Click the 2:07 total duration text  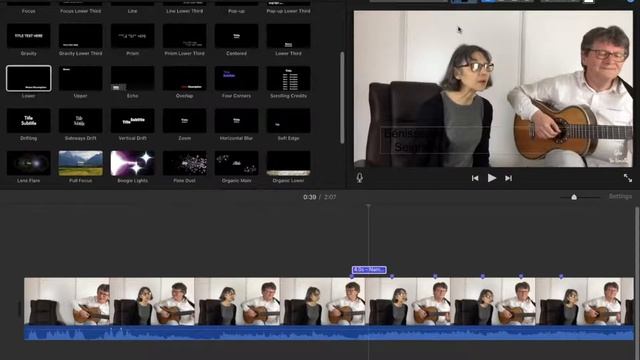coord(330,197)
